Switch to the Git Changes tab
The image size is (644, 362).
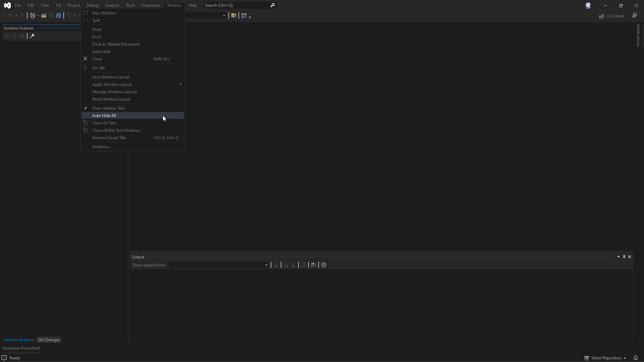pyautogui.click(x=49, y=340)
